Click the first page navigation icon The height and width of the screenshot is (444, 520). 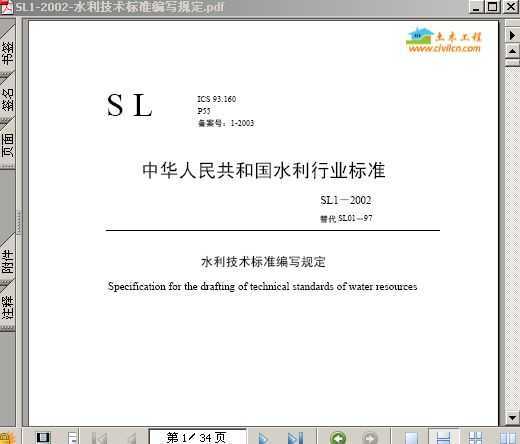coord(99,437)
